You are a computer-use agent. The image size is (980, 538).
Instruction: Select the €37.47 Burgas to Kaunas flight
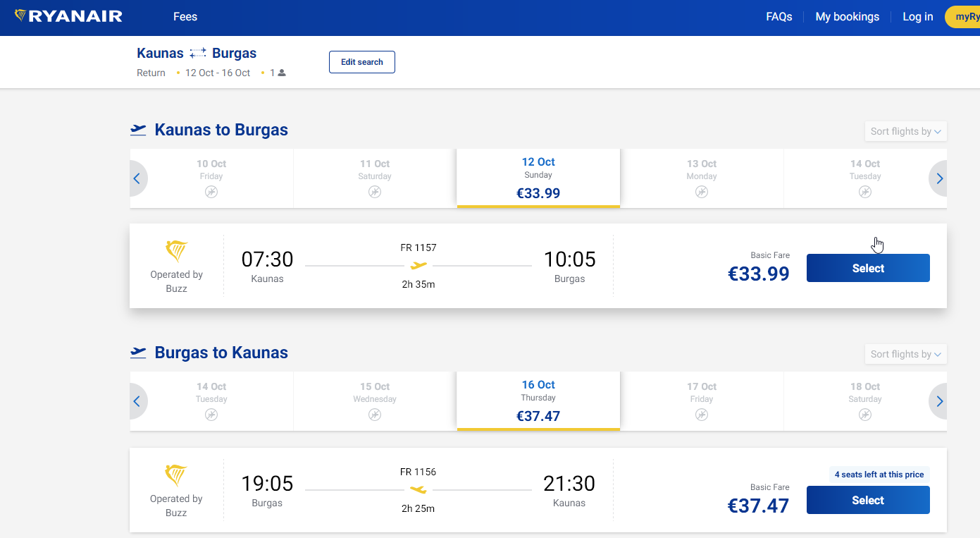[x=868, y=500]
